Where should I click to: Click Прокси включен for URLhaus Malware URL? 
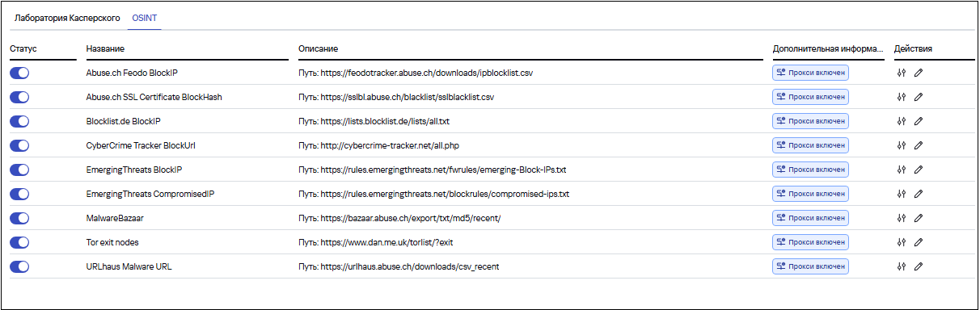click(810, 266)
